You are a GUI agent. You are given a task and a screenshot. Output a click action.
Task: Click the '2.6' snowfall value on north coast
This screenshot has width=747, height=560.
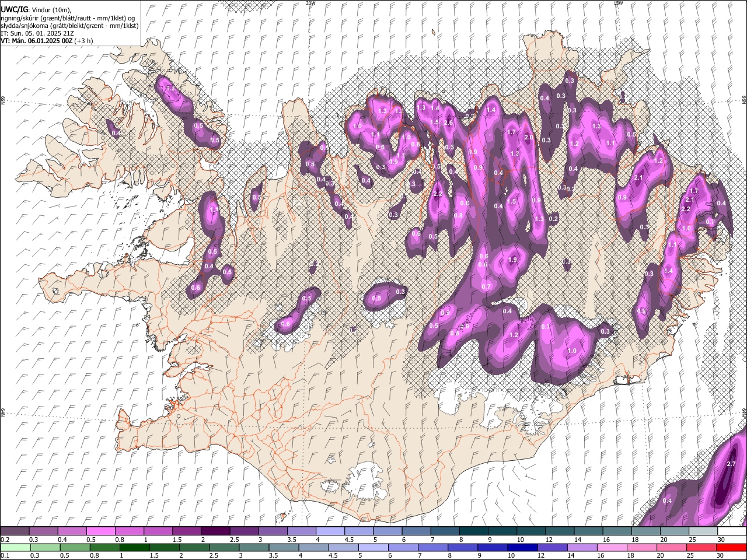(448, 123)
